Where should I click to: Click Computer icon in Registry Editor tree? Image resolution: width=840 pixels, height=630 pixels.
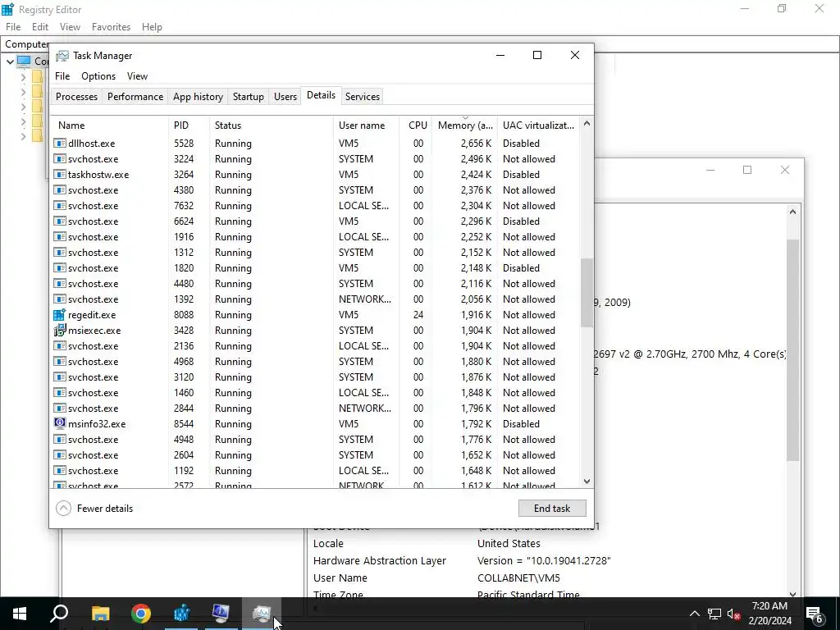click(x=24, y=61)
